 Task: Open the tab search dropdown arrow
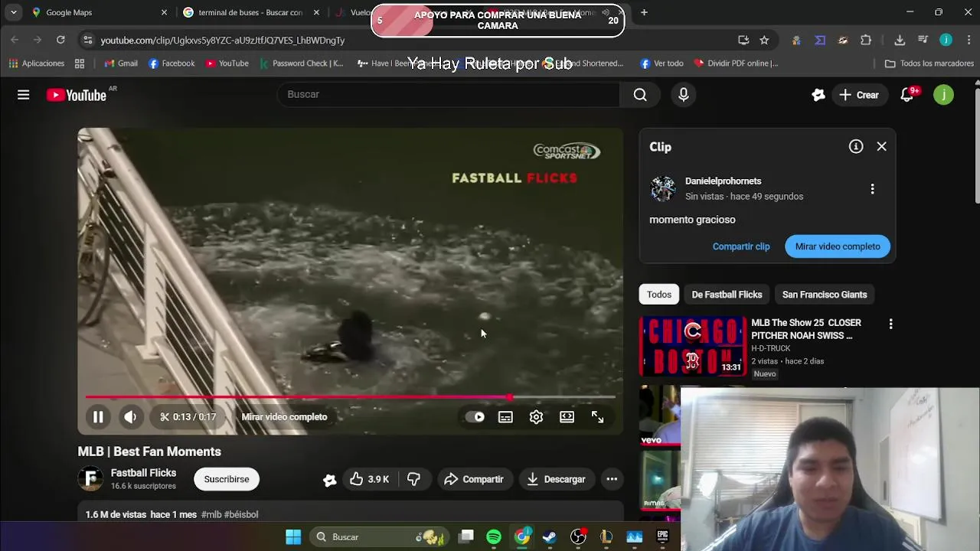(x=13, y=12)
